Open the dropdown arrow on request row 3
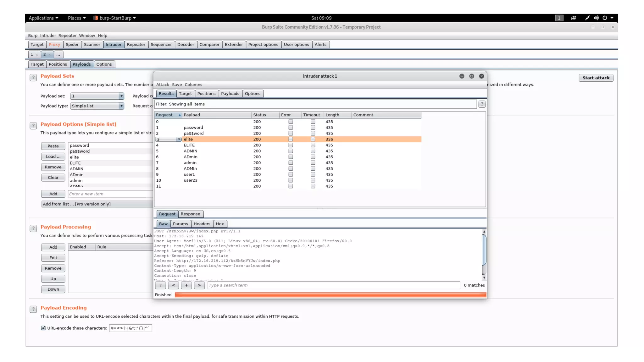Viewport: 644px width, 362px height. click(x=179, y=139)
